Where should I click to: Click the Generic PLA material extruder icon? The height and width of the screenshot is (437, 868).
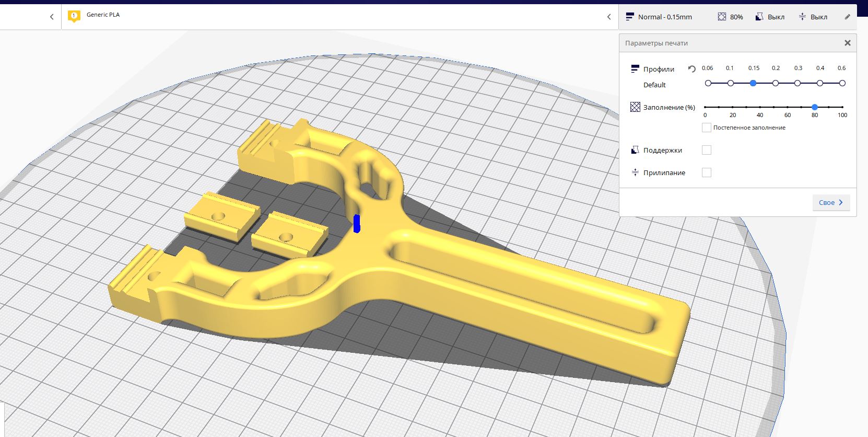[x=74, y=17]
